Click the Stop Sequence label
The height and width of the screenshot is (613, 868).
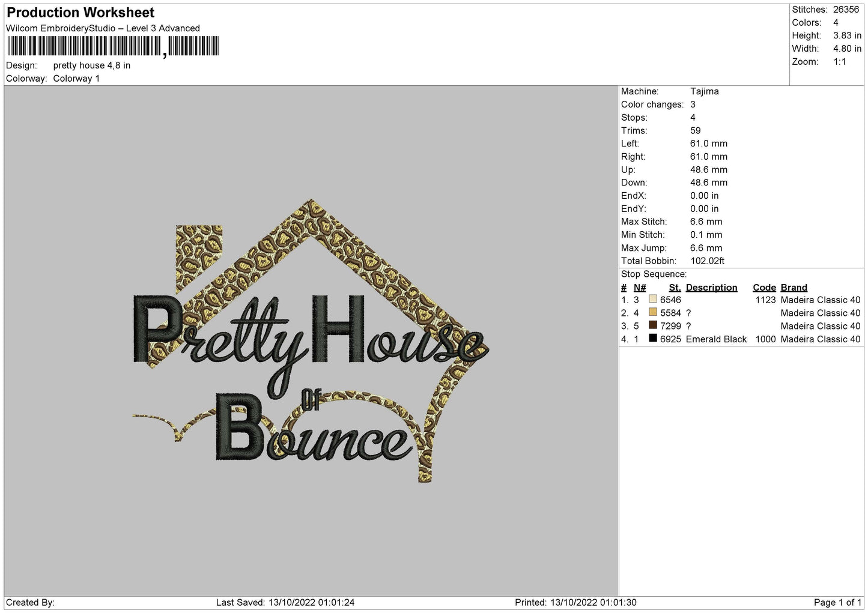click(654, 274)
